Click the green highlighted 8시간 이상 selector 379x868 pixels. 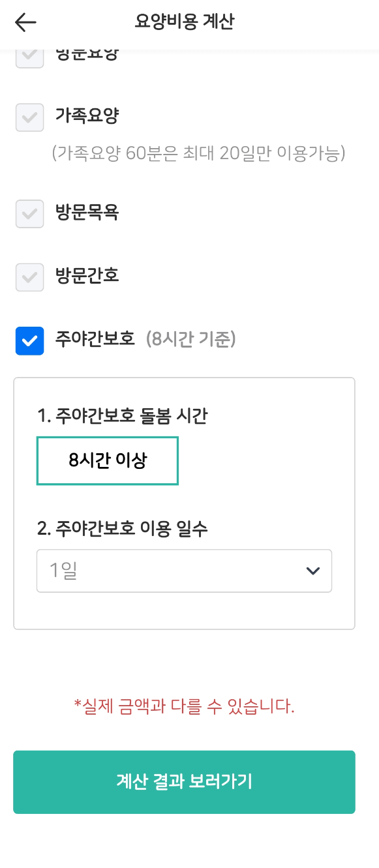pyautogui.click(x=107, y=460)
